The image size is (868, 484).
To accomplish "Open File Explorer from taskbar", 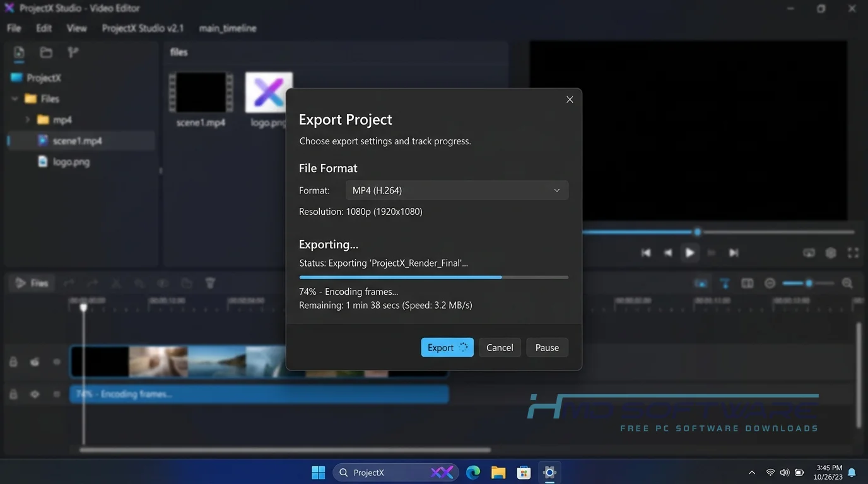I will pyautogui.click(x=498, y=472).
